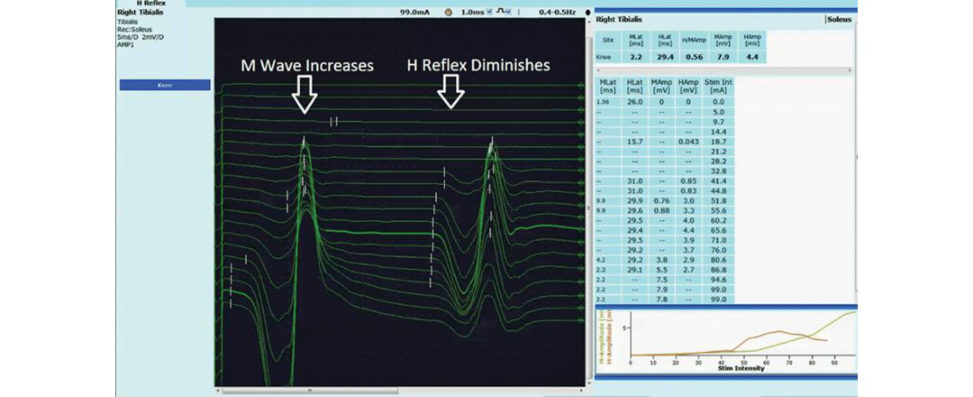Image resolution: width=973 pixels, height=397 pixels.
Task: Click the AMP1 amplifier label
Action: coord(125,45)
